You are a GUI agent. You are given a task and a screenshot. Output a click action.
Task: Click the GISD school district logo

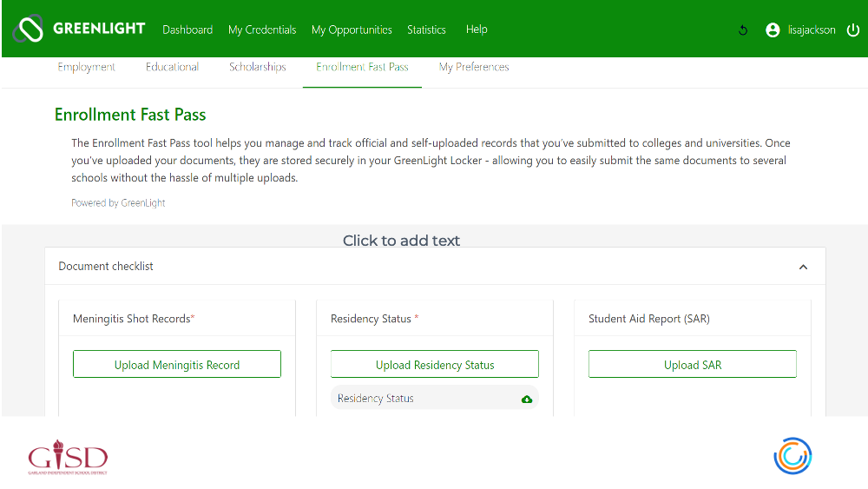68,458
